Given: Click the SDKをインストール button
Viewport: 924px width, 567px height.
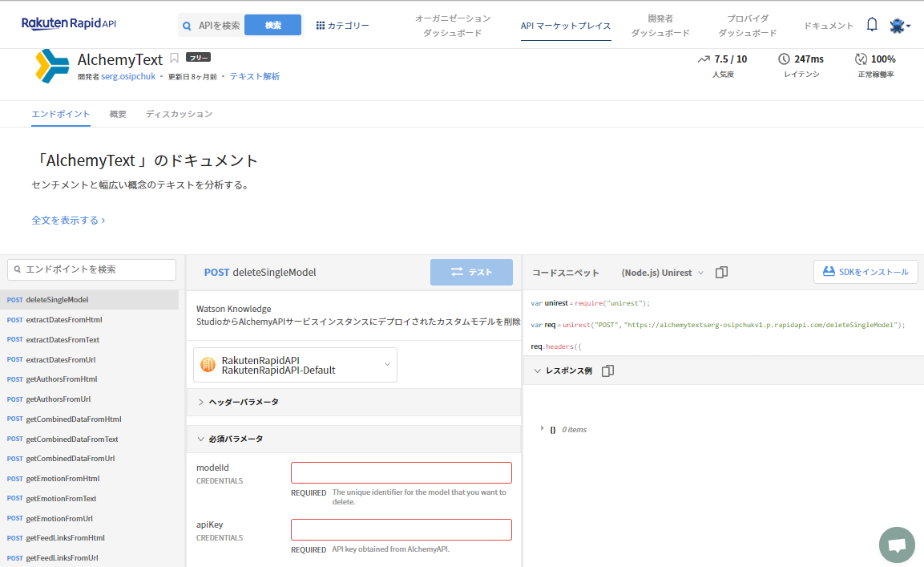Looking at the screenshot, I should pos(865,272).
